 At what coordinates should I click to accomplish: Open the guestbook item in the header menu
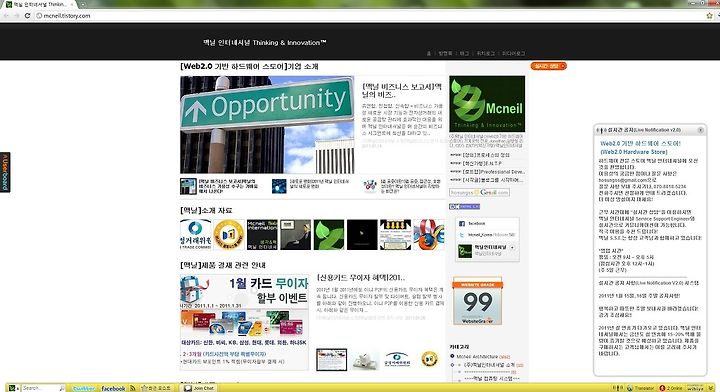click(445, 54)
